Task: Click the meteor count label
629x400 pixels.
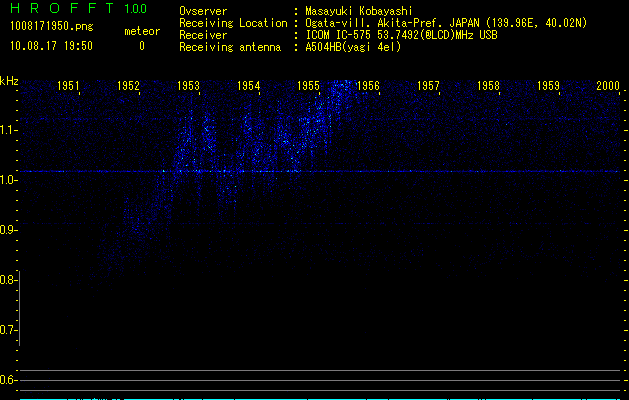Action: [x=142, y=31]
